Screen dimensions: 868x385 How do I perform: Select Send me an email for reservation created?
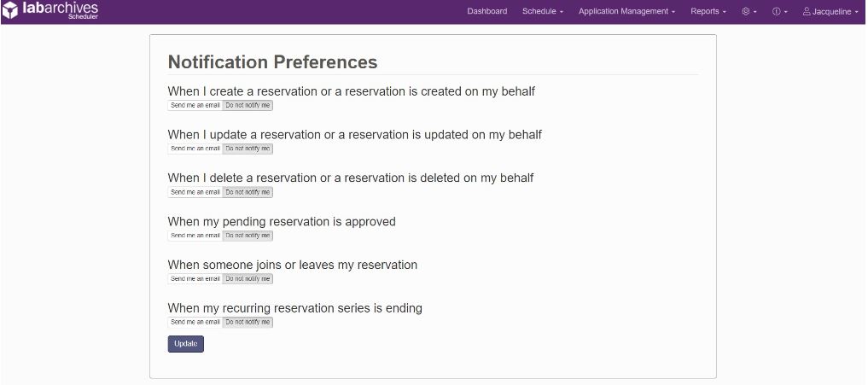click(195, 105)
